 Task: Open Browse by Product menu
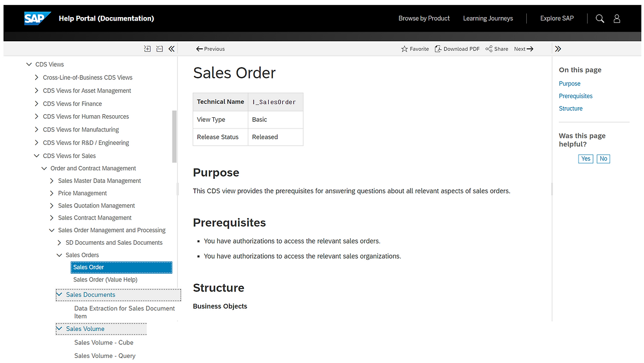[424, 19]
